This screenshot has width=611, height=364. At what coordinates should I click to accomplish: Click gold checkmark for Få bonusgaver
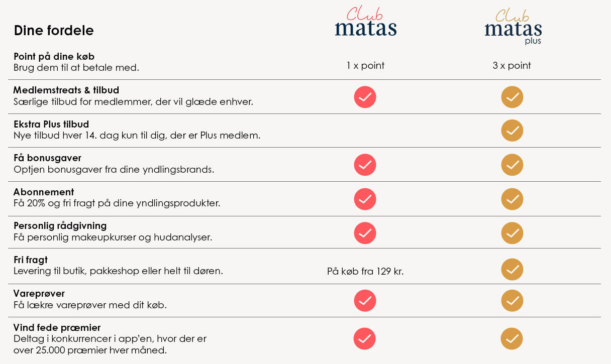click(x=512, y=165)
